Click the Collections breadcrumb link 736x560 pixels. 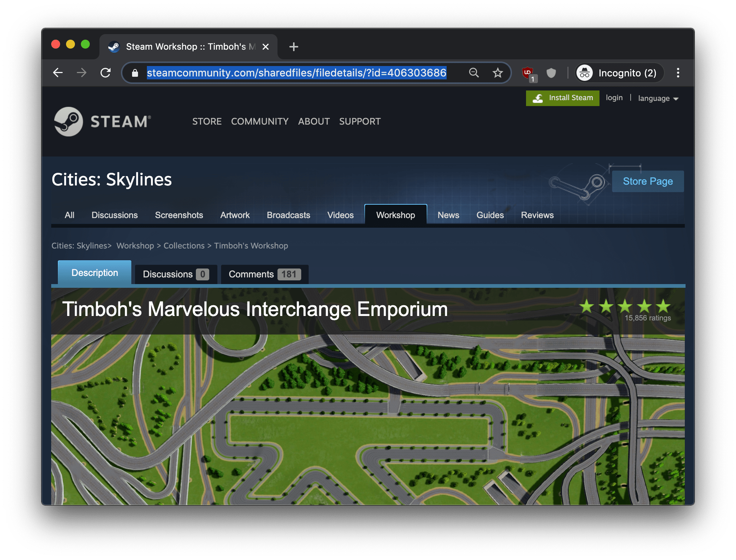coord(184,246)
